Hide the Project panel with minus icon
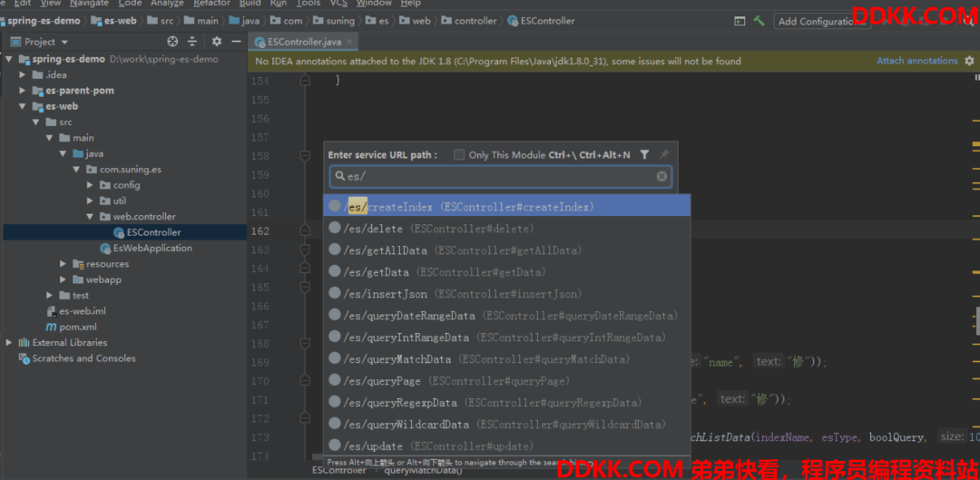Image resolution: width=980 pixels, height=480 pixels. pos(236,42)
